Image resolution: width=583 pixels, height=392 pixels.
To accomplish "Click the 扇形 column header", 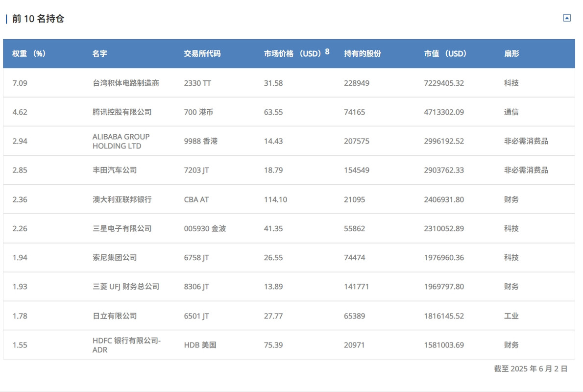I will (511, 53).
